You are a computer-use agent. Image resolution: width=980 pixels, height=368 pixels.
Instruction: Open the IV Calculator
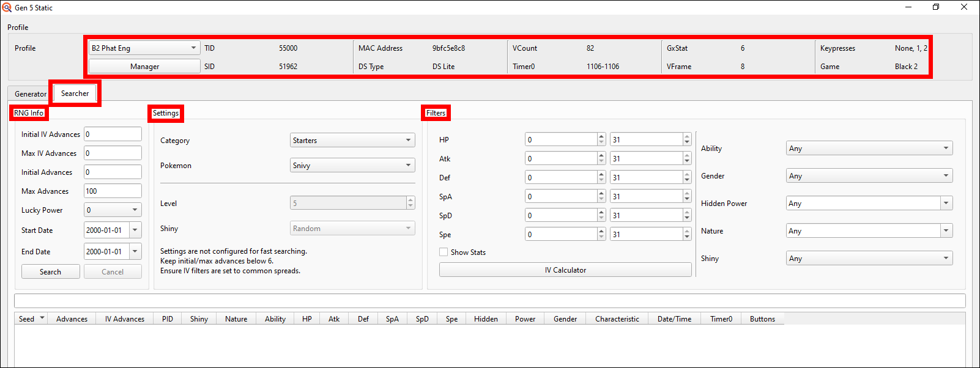[565, 270]
